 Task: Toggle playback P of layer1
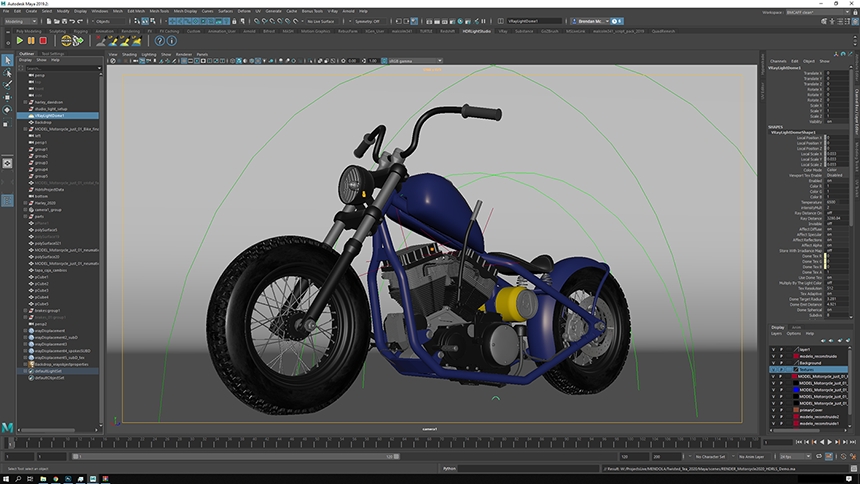(x=782, y=350)
